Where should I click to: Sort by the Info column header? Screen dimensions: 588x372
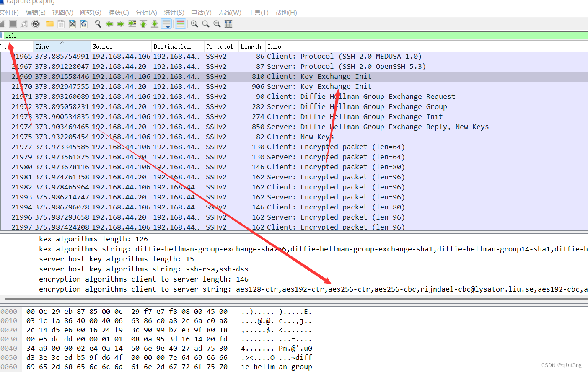click(427, 46)
